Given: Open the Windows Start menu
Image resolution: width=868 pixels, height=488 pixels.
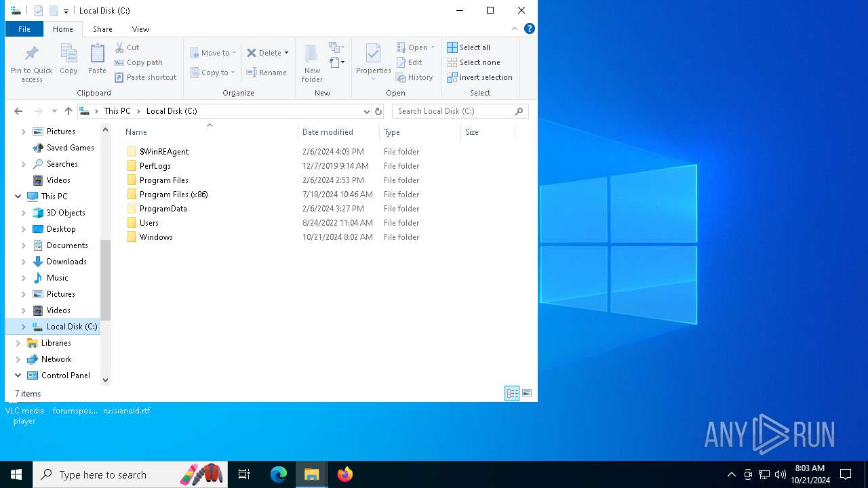Looking at the screenshot, I should [16, 474].
